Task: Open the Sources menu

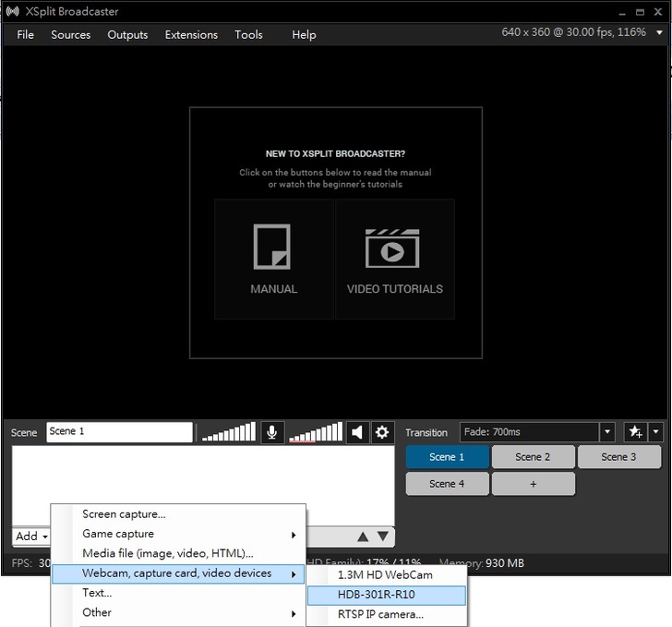Action: click(71, 35)
